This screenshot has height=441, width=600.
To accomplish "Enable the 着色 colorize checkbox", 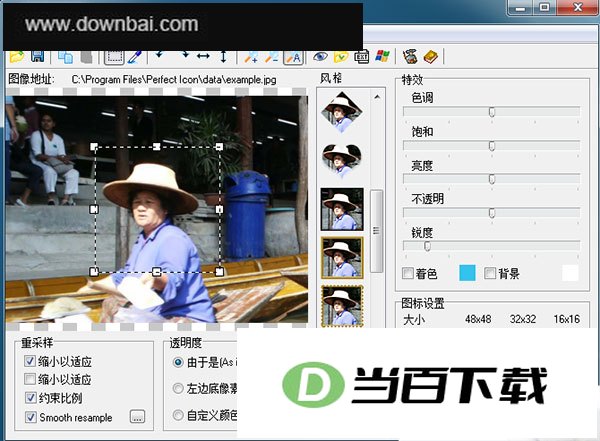I will pos(408,273).
